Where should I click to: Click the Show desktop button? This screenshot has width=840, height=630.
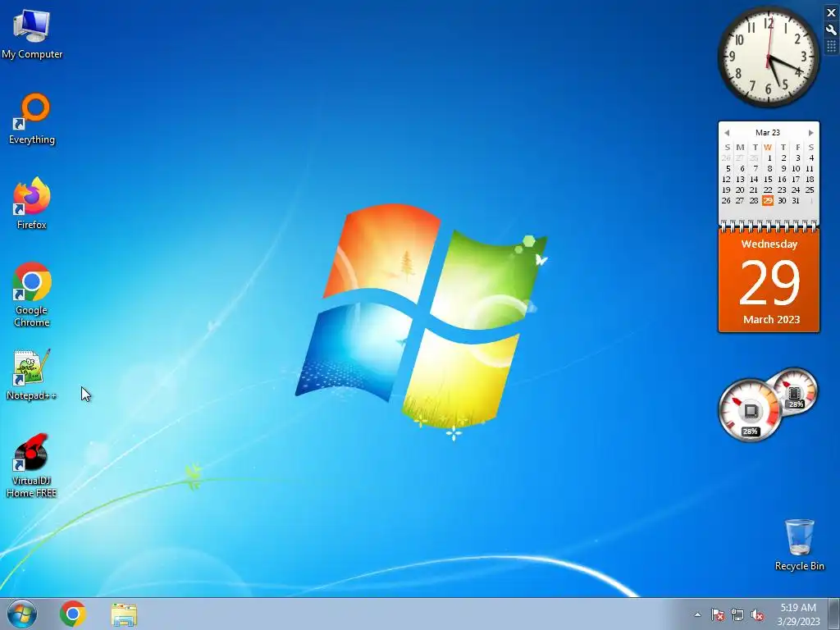(834, 614)
